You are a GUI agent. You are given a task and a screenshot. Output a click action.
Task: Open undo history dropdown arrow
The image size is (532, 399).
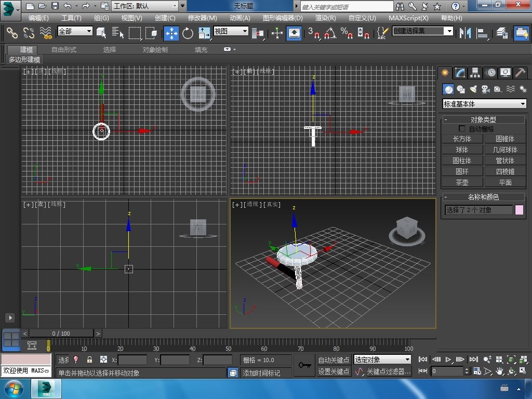(x=76, y=6)
